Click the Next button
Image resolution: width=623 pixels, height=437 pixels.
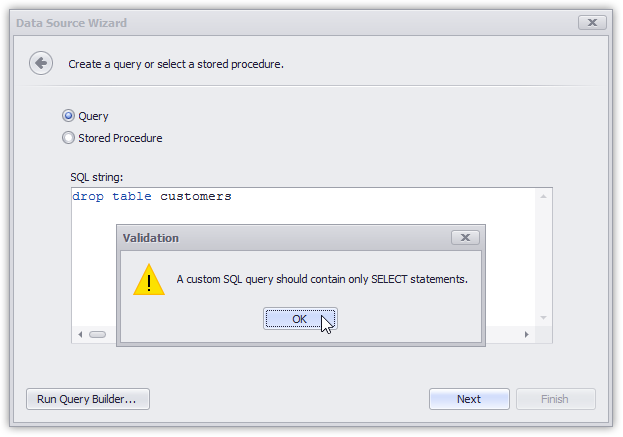[x=469, y=399]
